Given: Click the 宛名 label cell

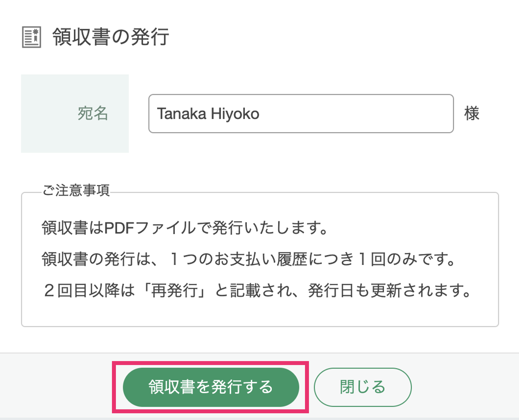Looking at the screenshot, I should click(x=75, y=114).
